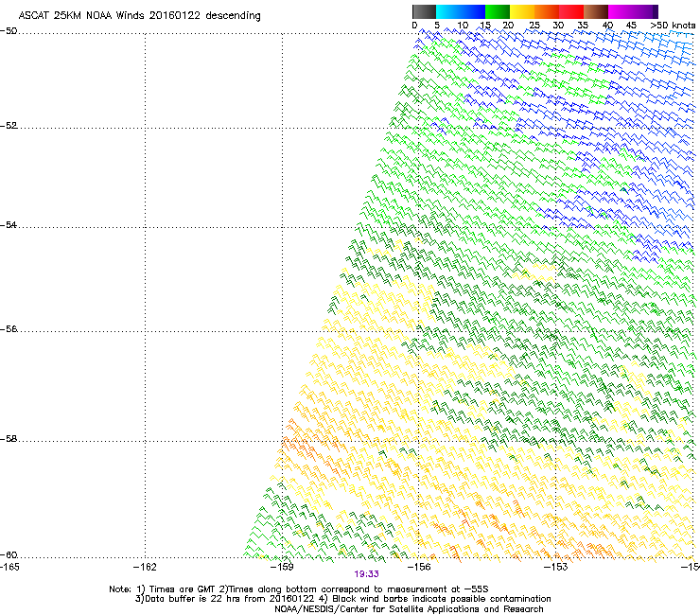Click the '-60' latitude axis label
This screenshot has height=615, width=700.
click(x=9, y=554)
